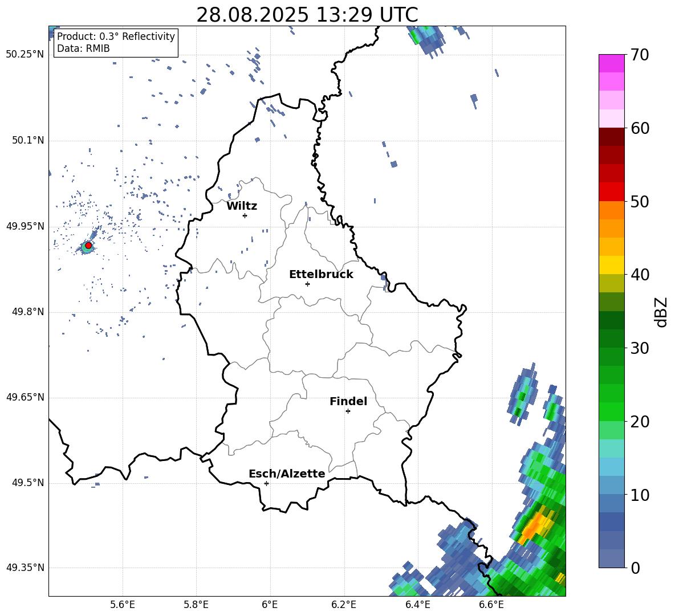Click the colorbar tick label 30
The height and width of the screenshot is (616, 675).
640,348
